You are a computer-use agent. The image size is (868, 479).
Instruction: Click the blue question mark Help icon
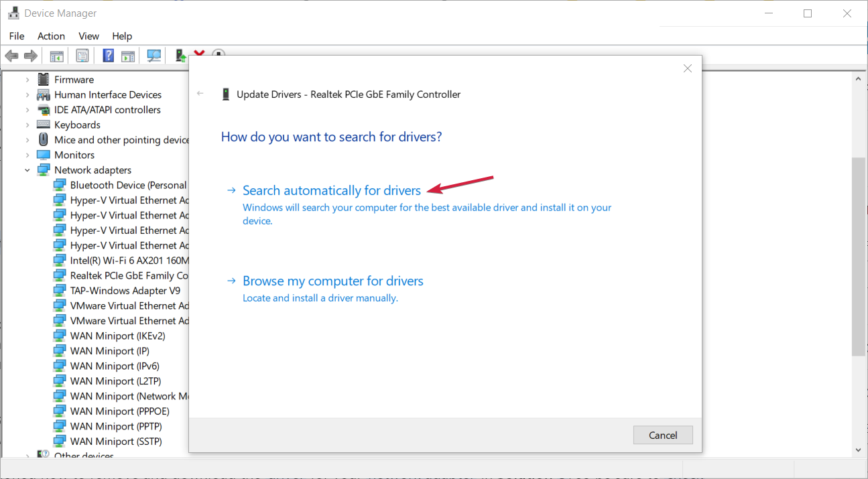click(x=108, y=56)
